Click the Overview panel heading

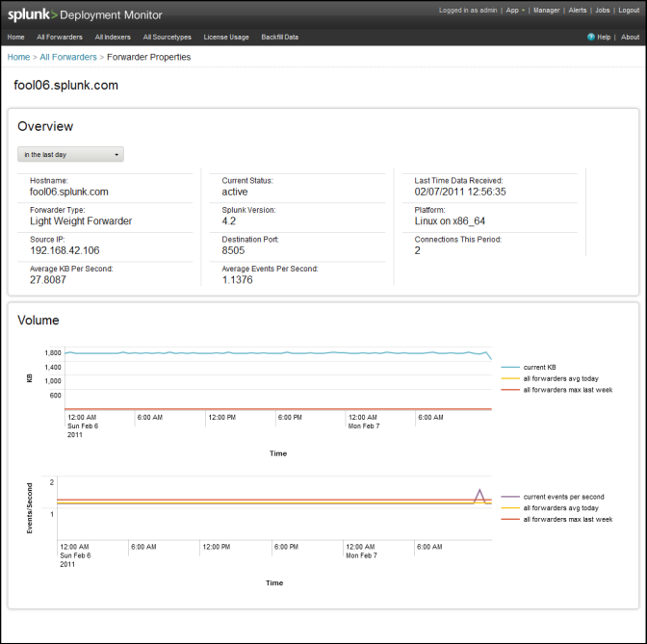[45, 126]
